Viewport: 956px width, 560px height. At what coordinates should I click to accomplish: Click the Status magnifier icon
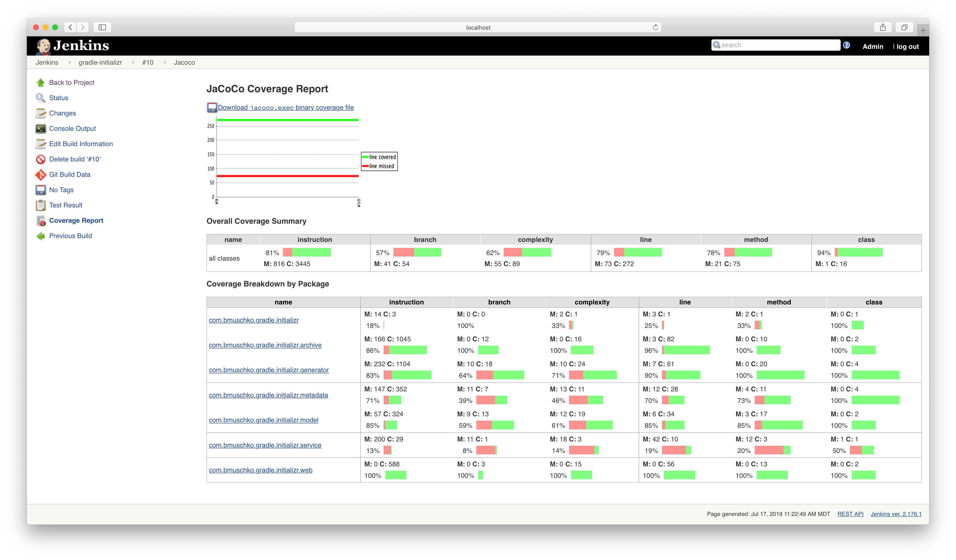[40, 98]
